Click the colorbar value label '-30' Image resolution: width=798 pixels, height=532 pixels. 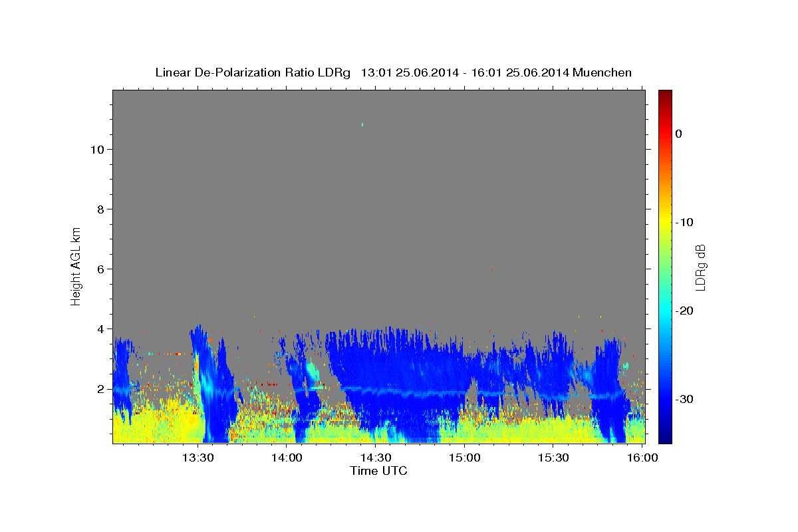click(x=686, y=399)
